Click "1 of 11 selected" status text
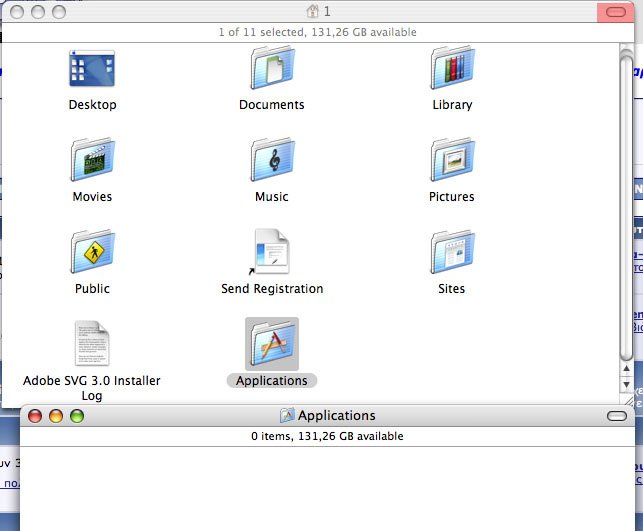The height and width of the screenshot is (531, 643). (x=261, y=32)
